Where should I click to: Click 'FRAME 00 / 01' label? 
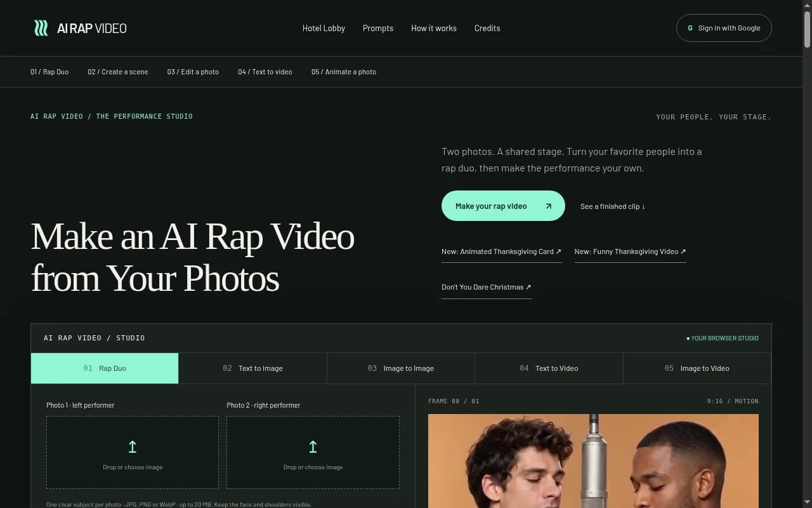(x=454, y=401)
